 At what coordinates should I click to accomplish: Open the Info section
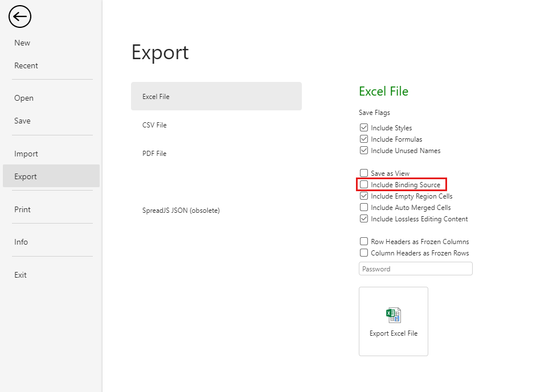[51, 242]
